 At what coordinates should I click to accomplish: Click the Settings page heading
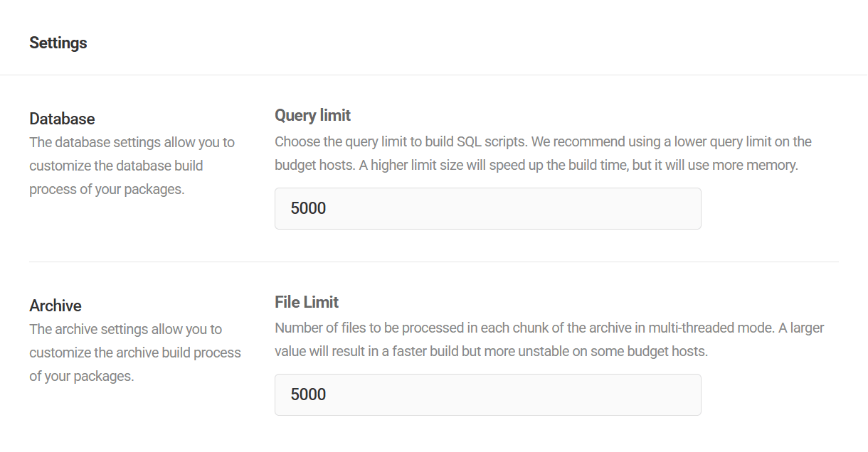click(x=58, y=43)
